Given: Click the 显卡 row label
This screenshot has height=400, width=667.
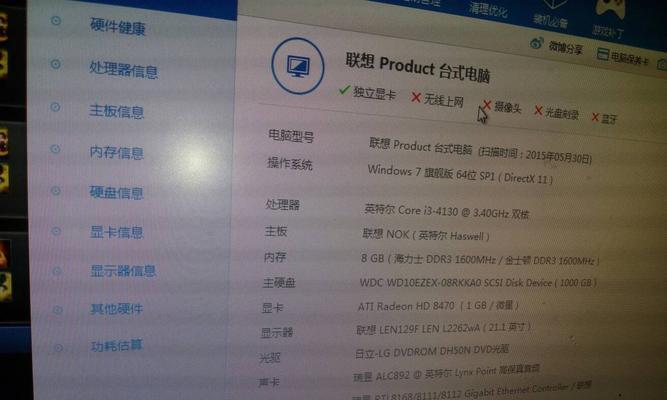Looking at the screenshot, I should [x=272, y=308].
